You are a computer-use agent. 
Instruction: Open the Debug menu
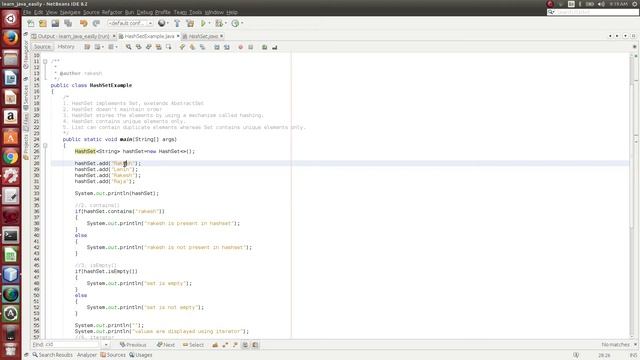[x=144, y=12]
